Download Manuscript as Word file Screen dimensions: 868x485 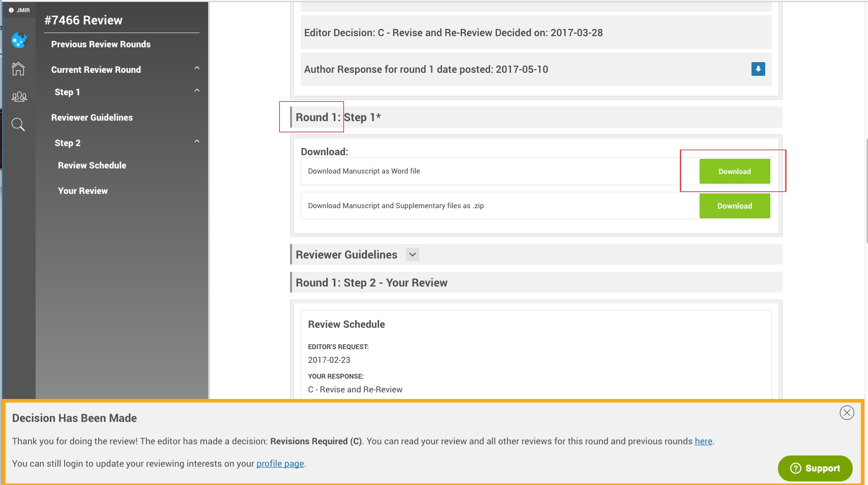pyautogui.click(x=734, y=172)
